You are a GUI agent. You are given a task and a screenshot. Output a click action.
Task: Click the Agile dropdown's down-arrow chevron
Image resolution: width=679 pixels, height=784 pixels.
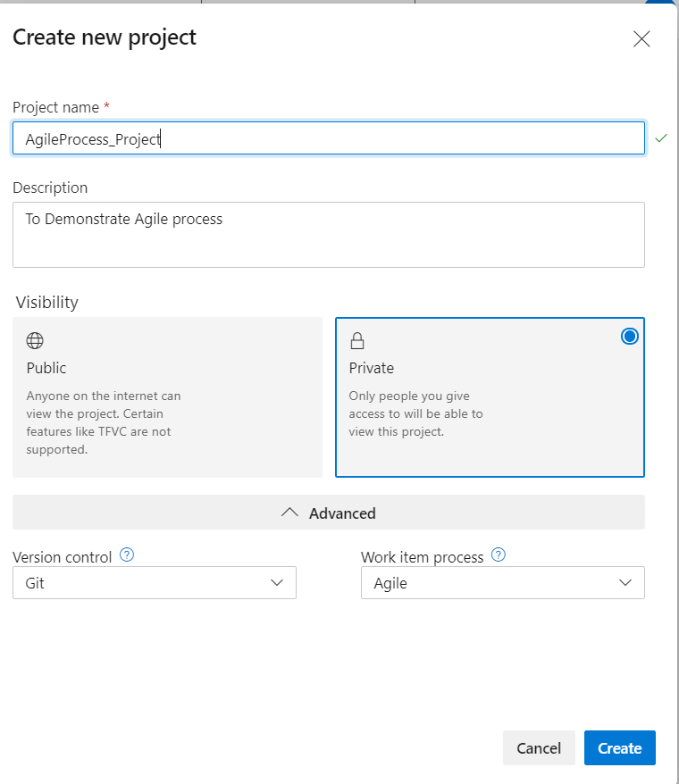(625, 583)
